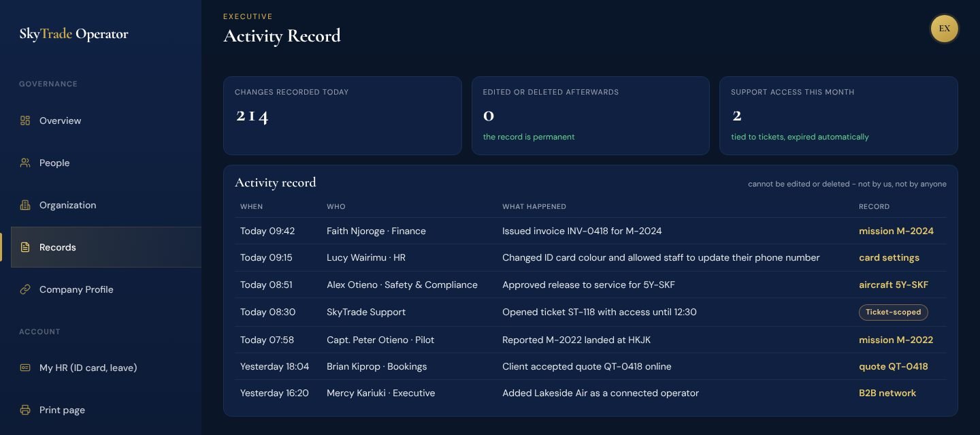Click the WHAT HAPPENED column header
This screenshot has height=435, width=980.
click(x=534, y=206)
